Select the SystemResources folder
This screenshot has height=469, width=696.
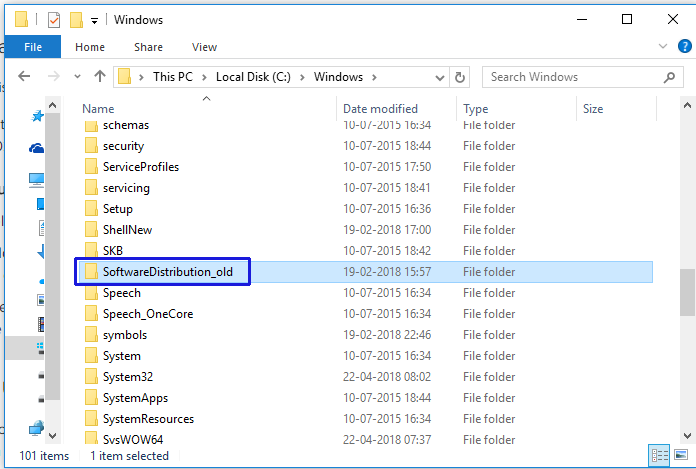click(364, 419)
